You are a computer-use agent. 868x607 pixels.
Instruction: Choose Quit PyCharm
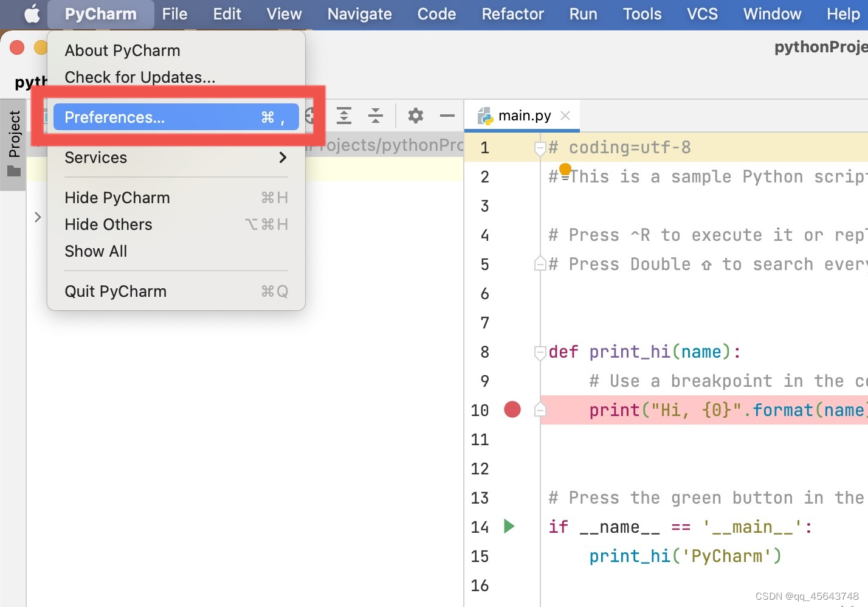pos(176,291)
